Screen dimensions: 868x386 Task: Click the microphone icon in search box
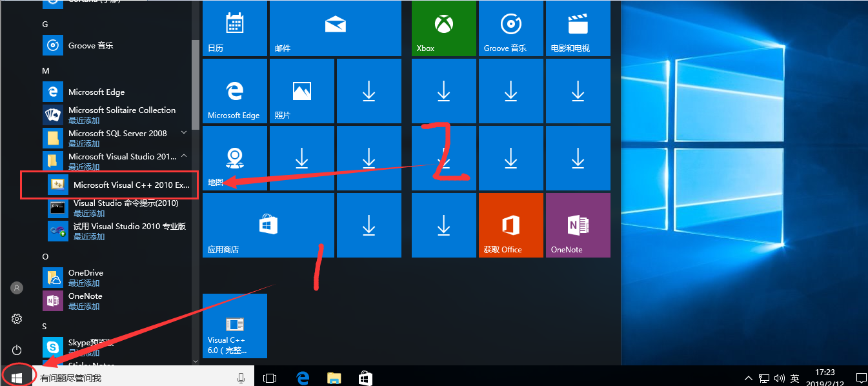241,378
